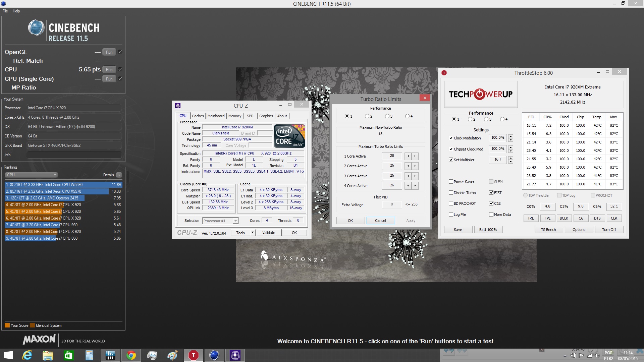Image resolution: width=644 pixels, height=362 pixels.
Task: Click the Windows Start button
Action: [x=8, y=355]
